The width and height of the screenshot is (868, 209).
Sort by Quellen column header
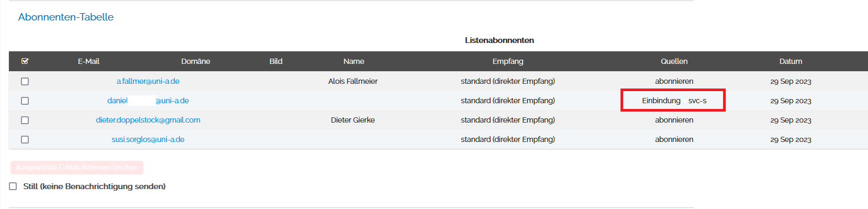674,61
